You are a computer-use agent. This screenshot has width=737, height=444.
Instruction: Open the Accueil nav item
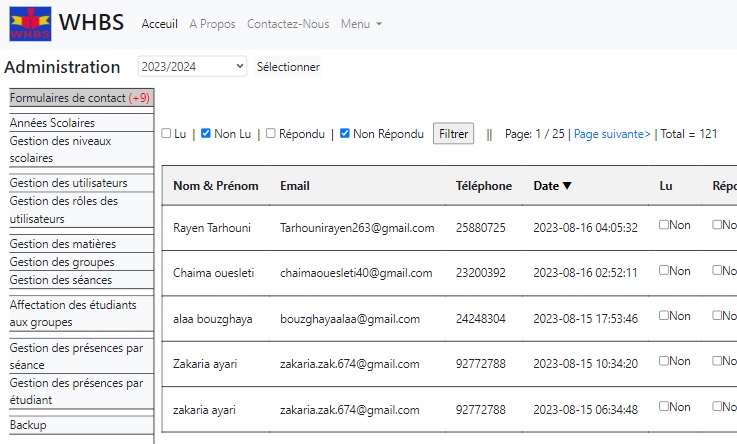click(159, 23)
